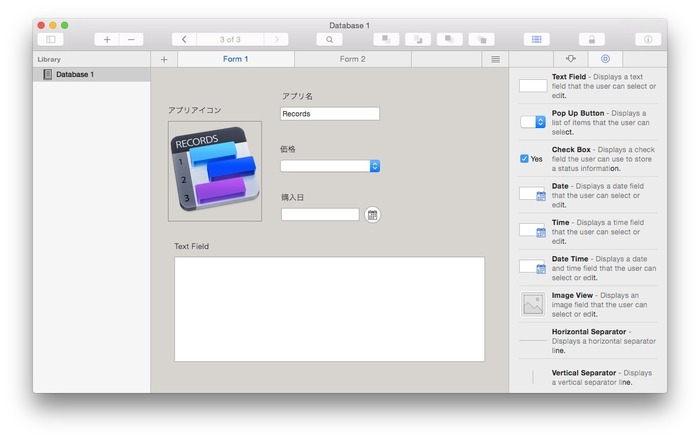Toggle the grid view toolbar button
Screen dimensions: 700x440
pos(537,39)
